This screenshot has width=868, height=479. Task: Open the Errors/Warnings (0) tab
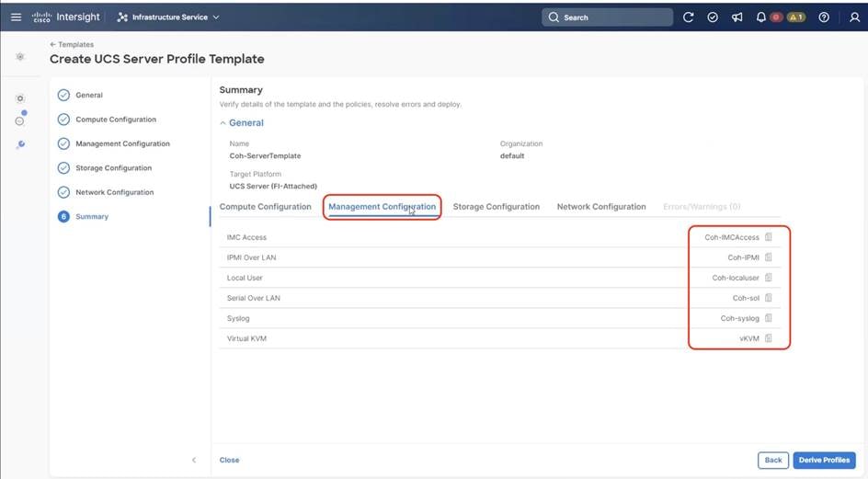pyautogui.click(x=702, y=207)
